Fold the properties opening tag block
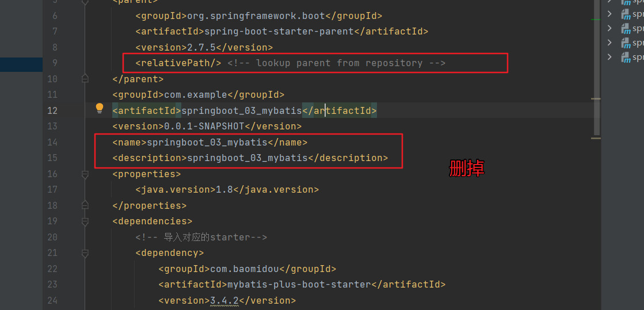 coord(85,174)
